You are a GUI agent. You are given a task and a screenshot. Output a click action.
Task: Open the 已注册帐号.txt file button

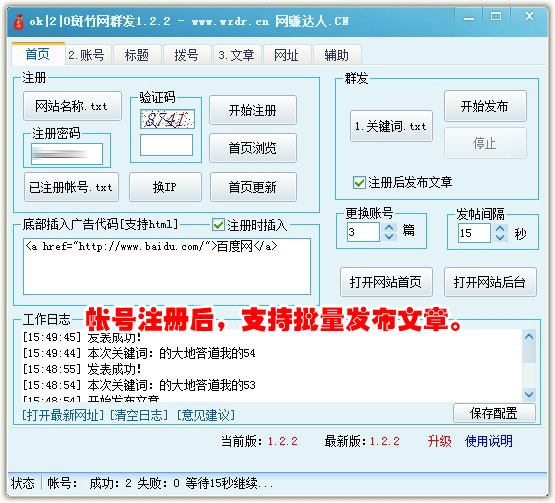click(71, 187)
